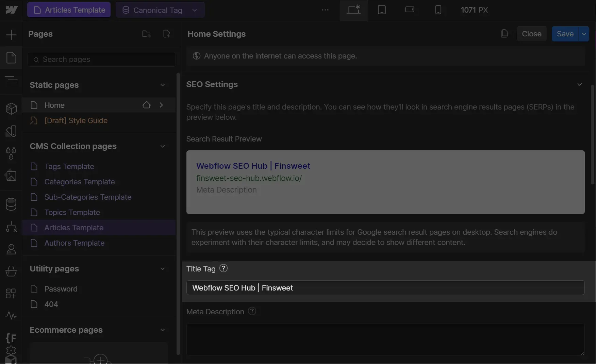The height and width of the screenshot is (364, 596).
Task: Collapse the Ecommerce pages section
Action: [x=163, y=330]
